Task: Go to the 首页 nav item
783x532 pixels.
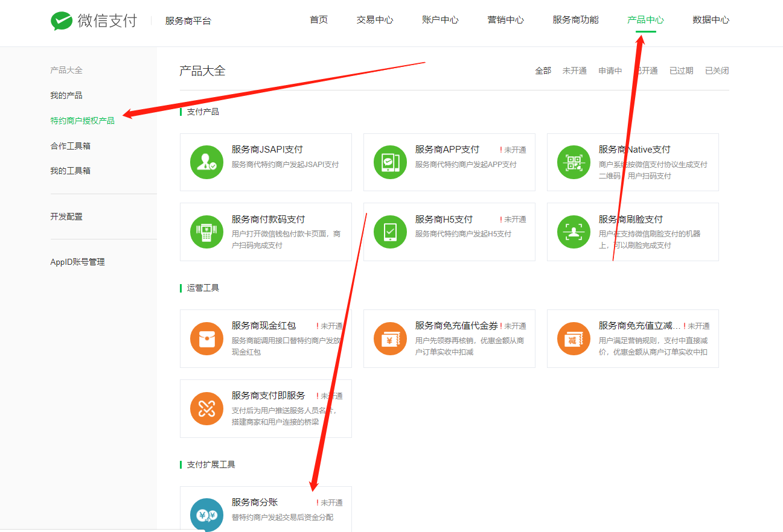Action: (x=319, y=20)
